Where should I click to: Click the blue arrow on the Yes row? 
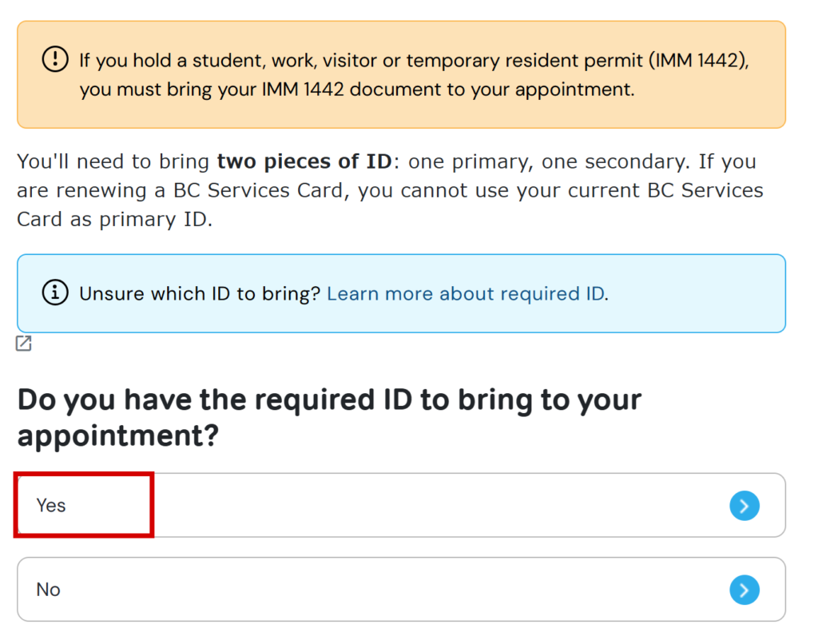(x=744, y=505)
